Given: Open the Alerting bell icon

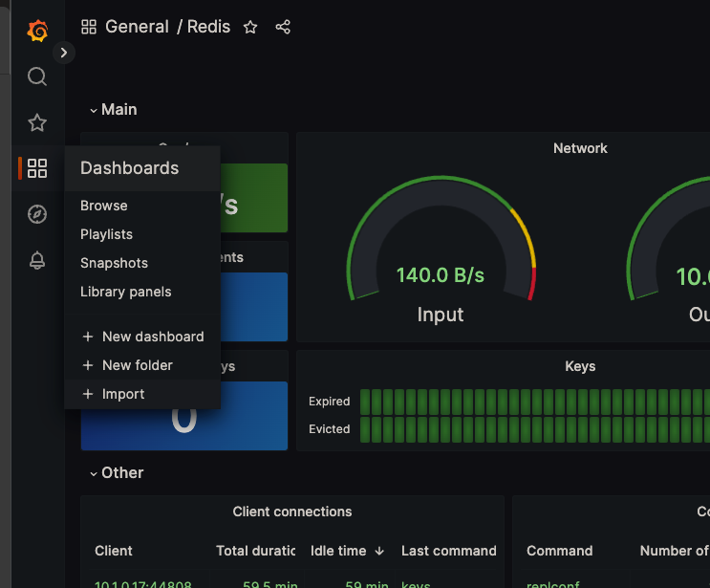Looking at the screenshot, I should pyautogui.click(x=37, y=260).
